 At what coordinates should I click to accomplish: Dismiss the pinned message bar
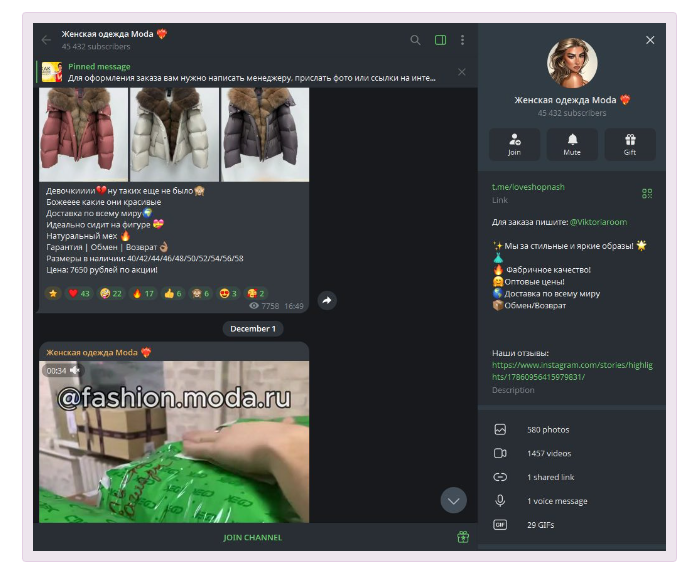(462, 72)
